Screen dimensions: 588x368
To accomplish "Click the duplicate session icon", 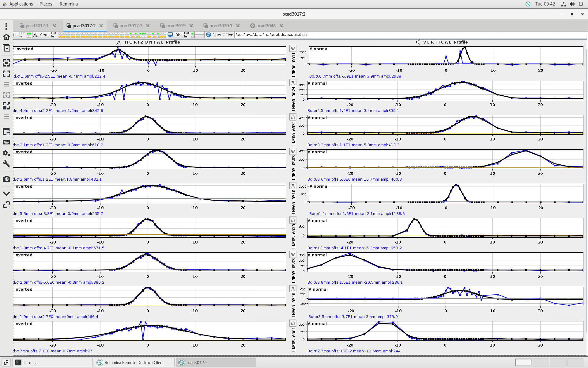I will pyautogui.click(x=6, y=48).
